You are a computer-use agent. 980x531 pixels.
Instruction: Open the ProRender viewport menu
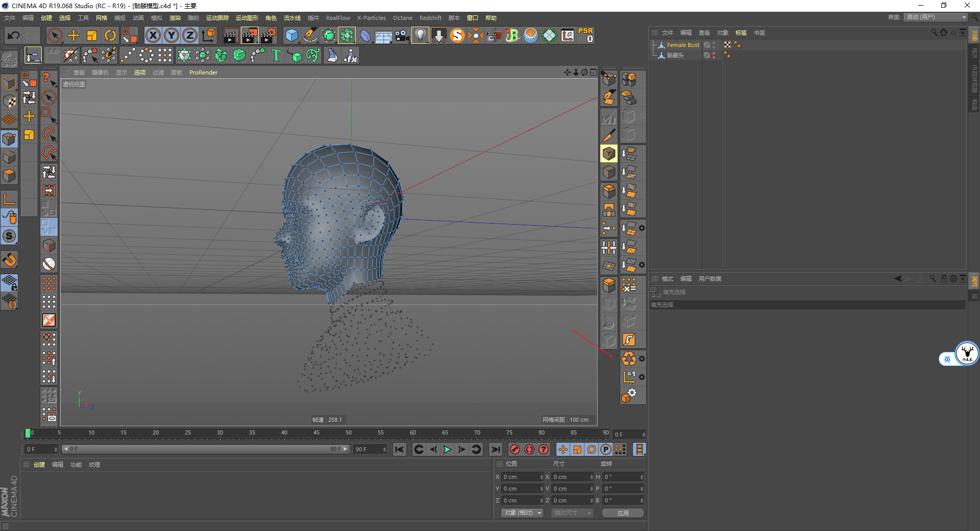tap(203, 73)
